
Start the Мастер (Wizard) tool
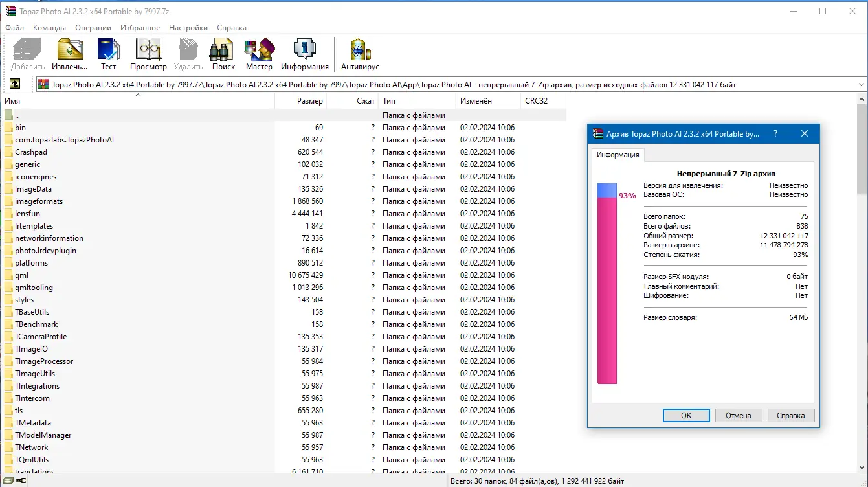[259, 50]
